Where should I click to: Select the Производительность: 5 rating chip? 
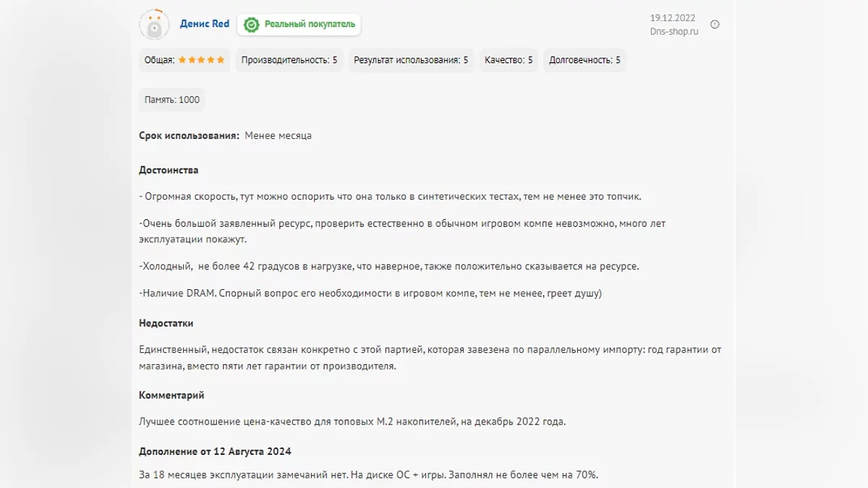(289, 60)
